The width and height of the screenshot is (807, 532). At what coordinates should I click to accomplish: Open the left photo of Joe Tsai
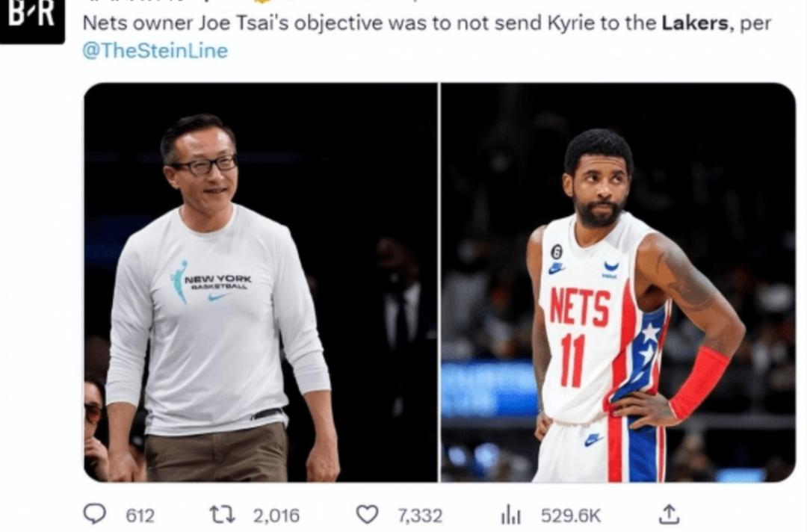coord(261,282)
